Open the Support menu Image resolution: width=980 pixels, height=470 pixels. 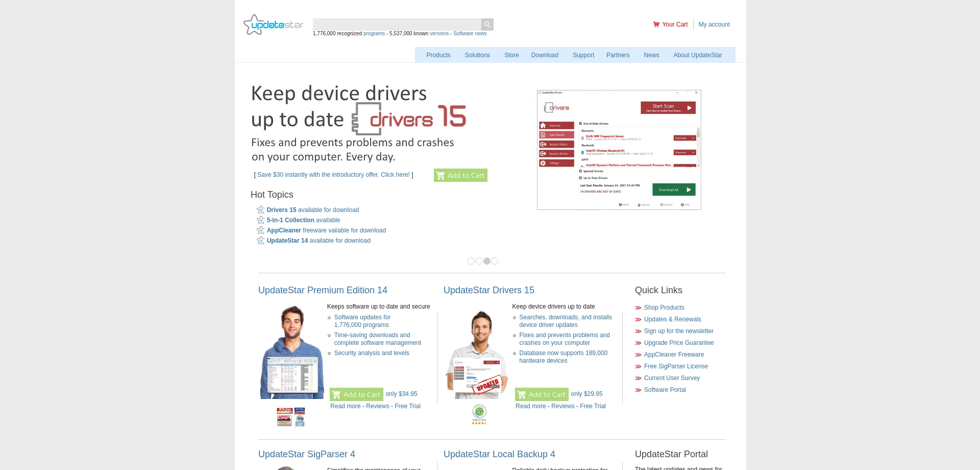[583, 55]
